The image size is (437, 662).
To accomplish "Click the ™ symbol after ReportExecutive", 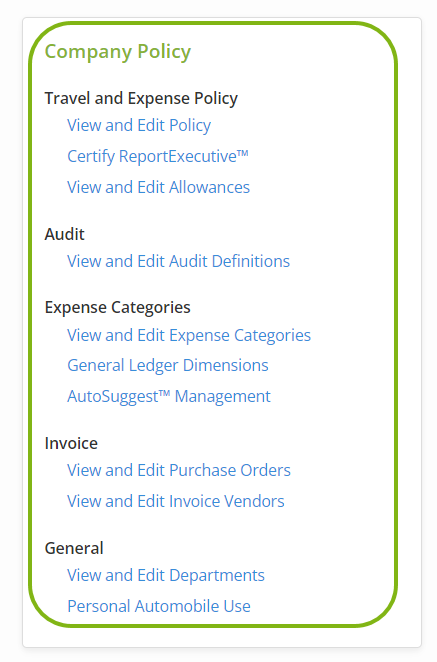I will (x=242, y=153).
